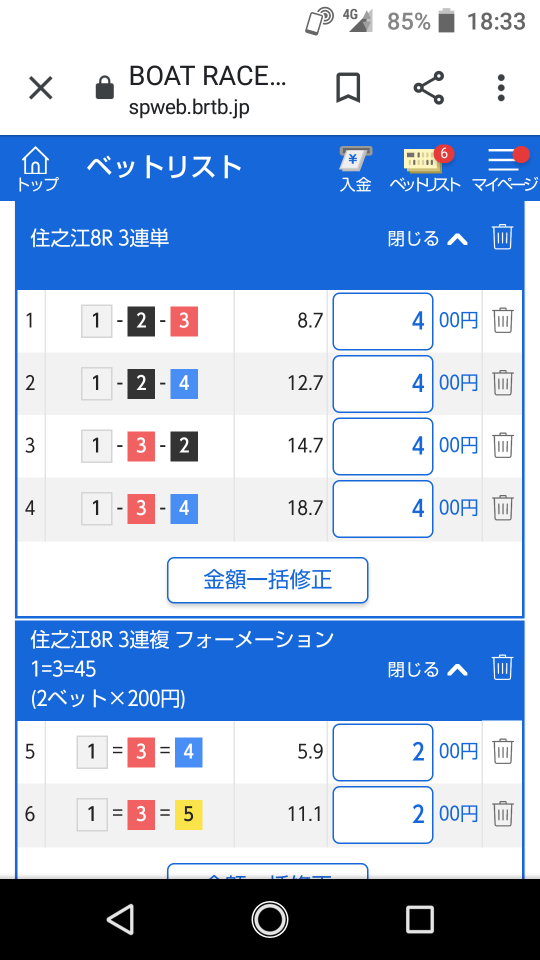540x960 pixels.
Task: Open the 入金 deposit icon
Action: 356,169
